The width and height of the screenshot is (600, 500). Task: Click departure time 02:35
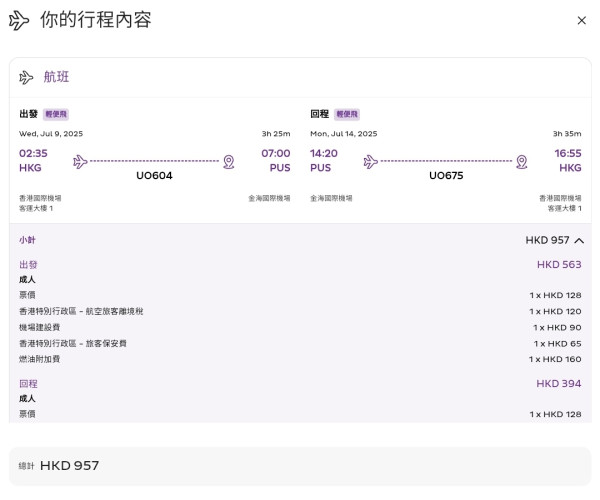pos(33,153)
